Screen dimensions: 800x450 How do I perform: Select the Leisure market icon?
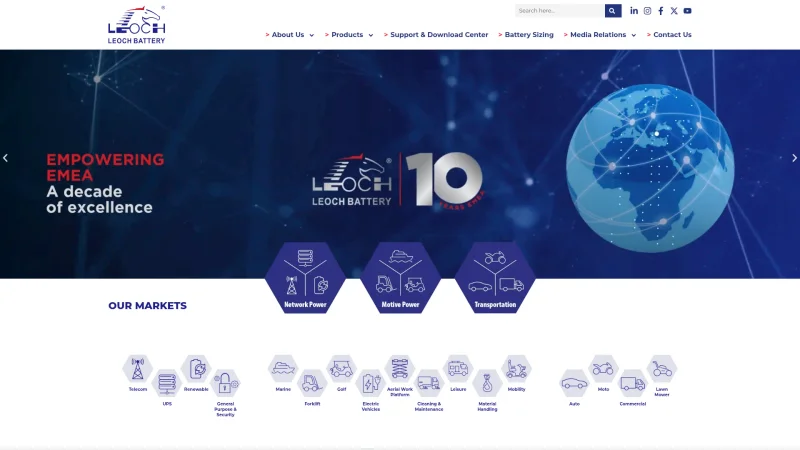coord(458,369)
